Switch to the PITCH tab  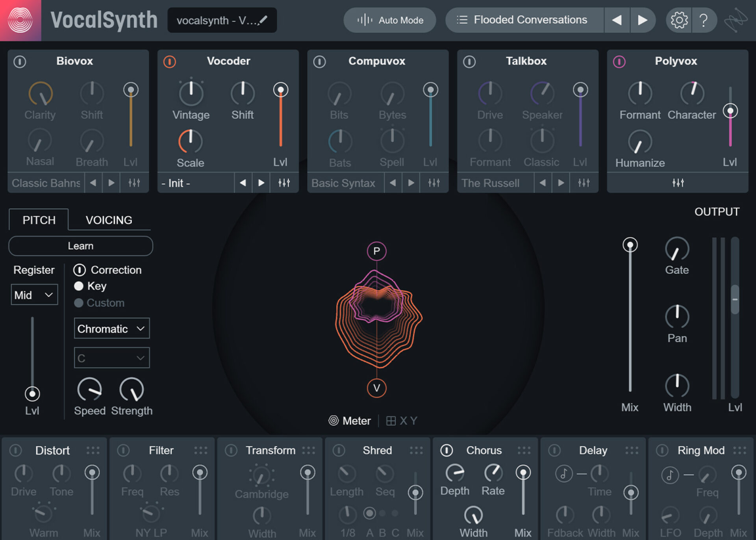pos(39,219)
